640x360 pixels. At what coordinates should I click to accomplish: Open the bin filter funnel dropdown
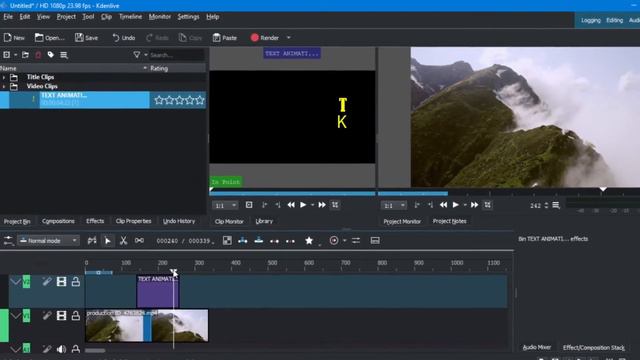[139, 55]
